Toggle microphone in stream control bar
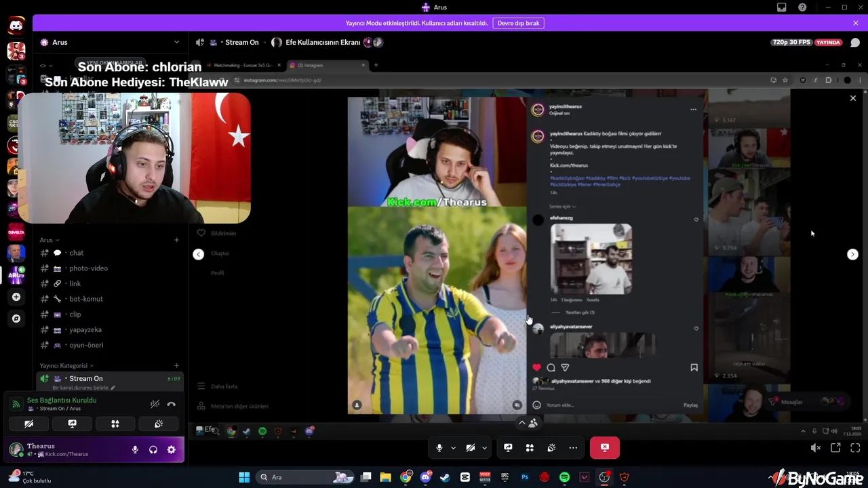 click(x=439, y=447)
